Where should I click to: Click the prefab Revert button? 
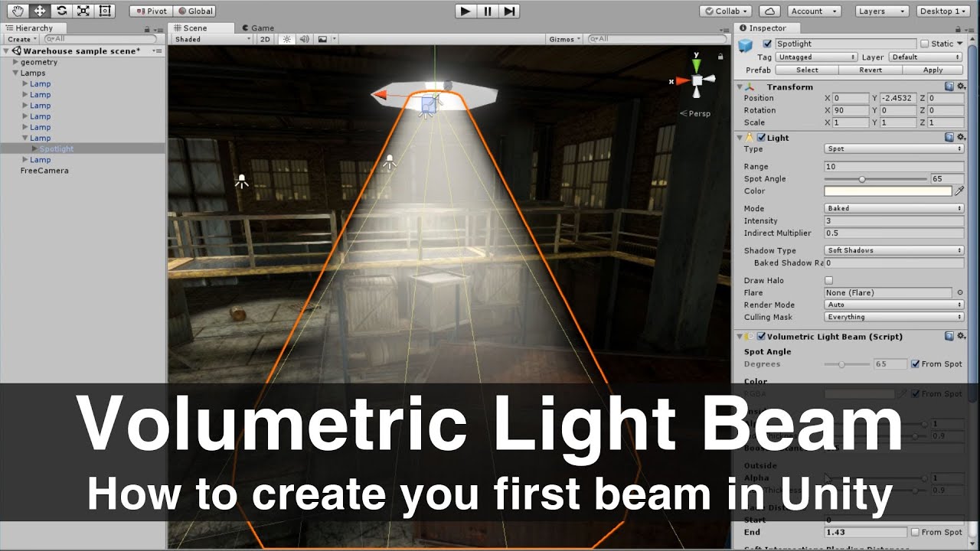point(871,70)
